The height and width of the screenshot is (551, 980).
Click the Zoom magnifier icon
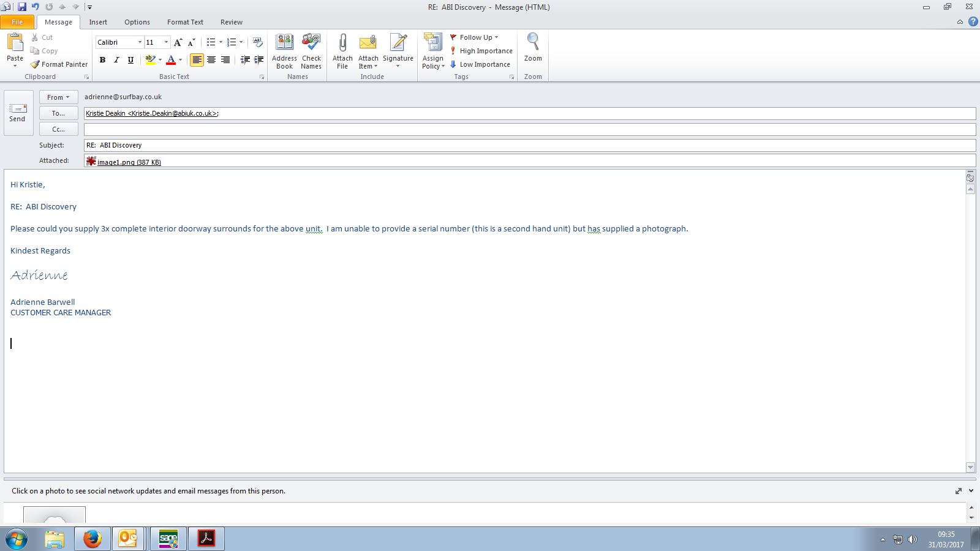click(x=533, y=43)
